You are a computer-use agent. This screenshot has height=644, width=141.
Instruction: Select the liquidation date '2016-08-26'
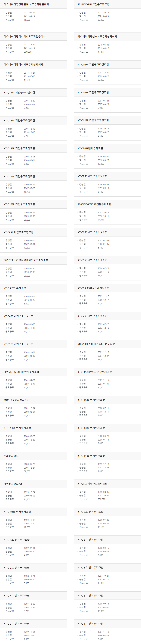coord(29,300)
